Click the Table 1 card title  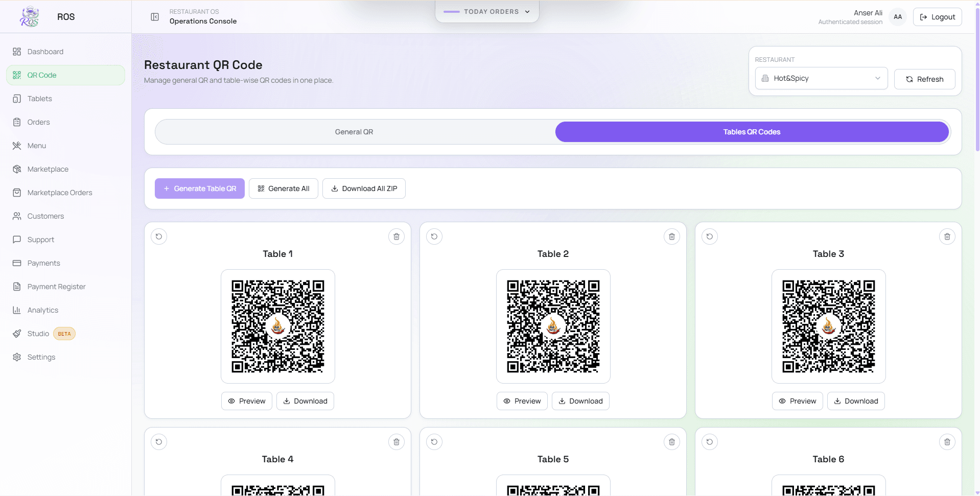[278, 254]
